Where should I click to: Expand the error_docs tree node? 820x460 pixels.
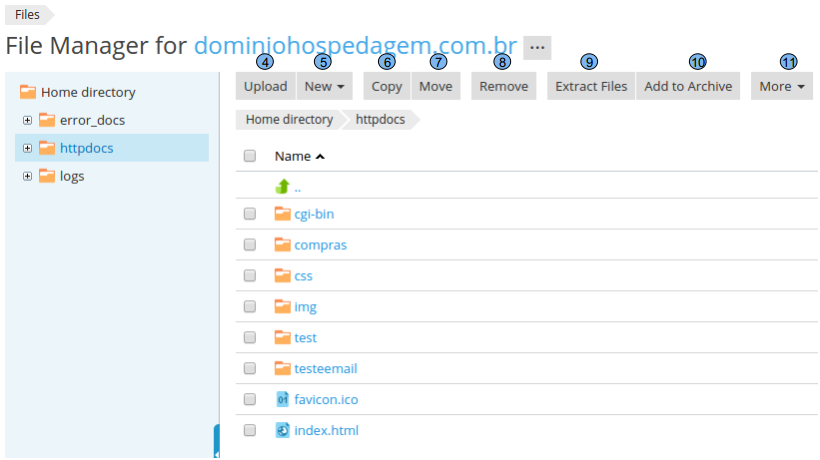coord(27,120)
